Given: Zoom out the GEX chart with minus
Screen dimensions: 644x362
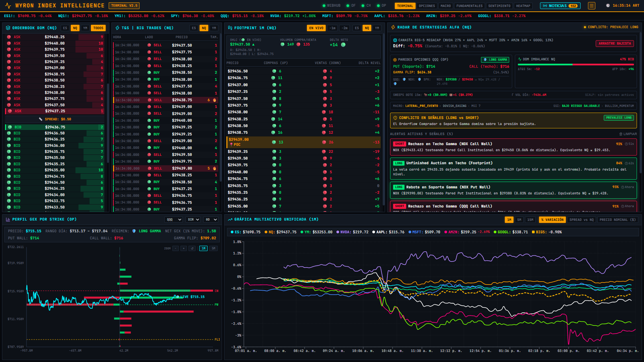Looking at the screenshot, I should pyautogui.click(x=176, y=249).
